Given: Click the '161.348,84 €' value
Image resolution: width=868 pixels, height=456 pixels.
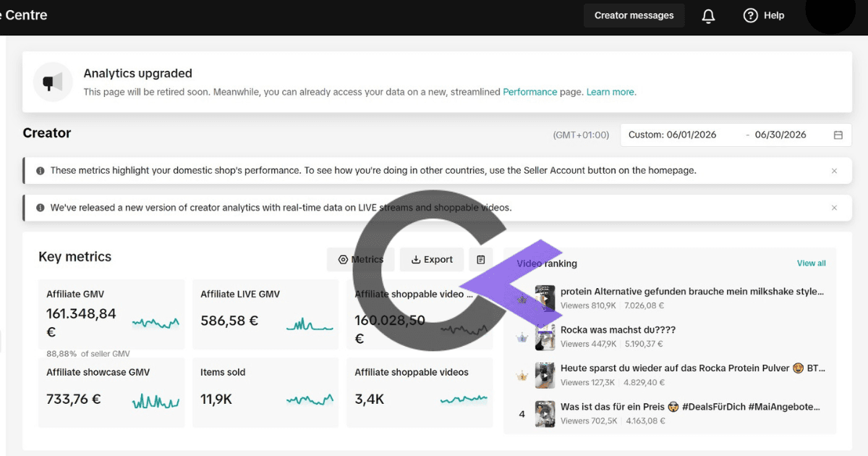Looking at the screenshot, I should coord(81,323).
